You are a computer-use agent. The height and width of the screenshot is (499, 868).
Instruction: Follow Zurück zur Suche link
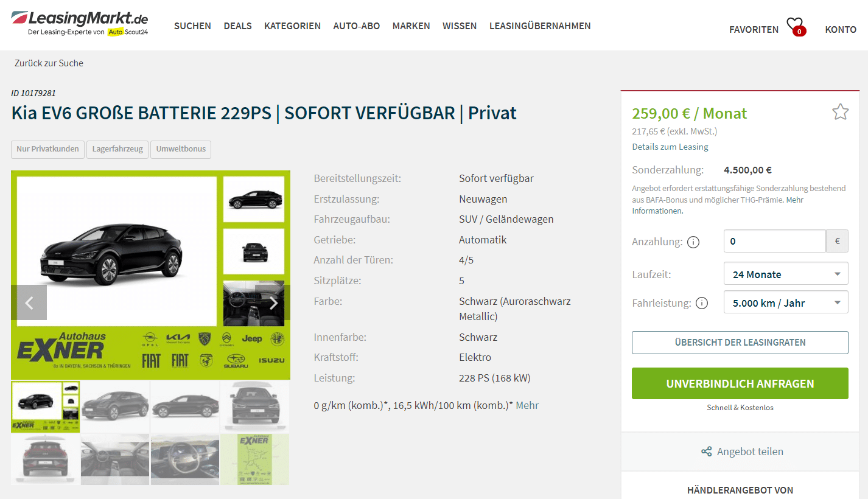tap(49, 63)
